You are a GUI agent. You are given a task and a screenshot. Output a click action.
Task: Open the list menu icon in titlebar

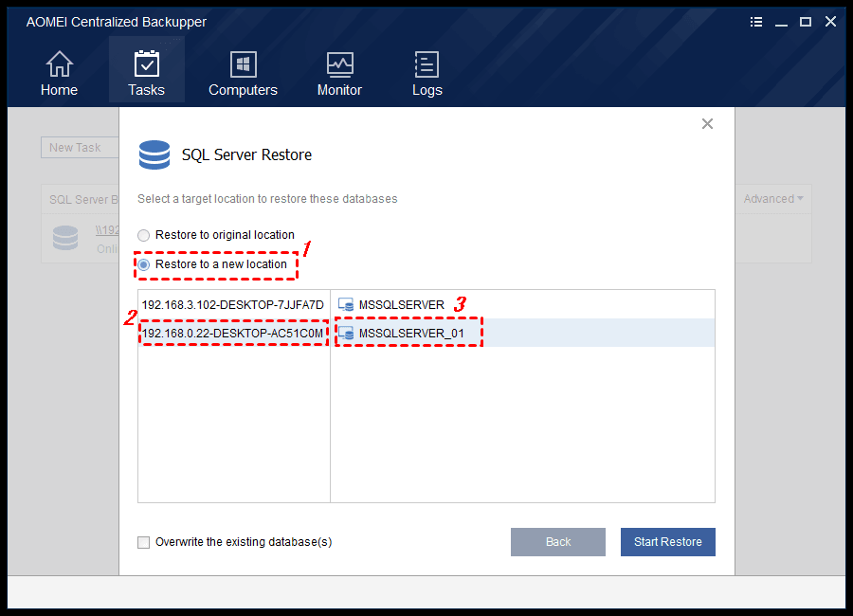[755, 21]
